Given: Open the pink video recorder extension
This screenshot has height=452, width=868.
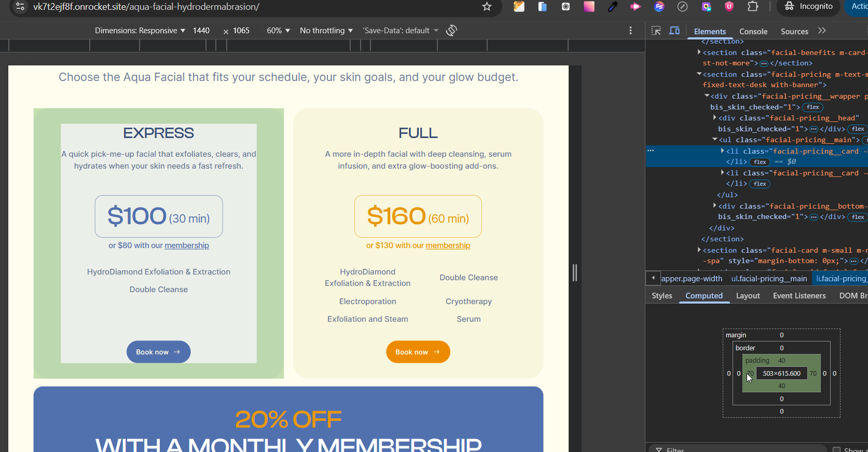Looking at the screenshot, I should click(636, 7).
